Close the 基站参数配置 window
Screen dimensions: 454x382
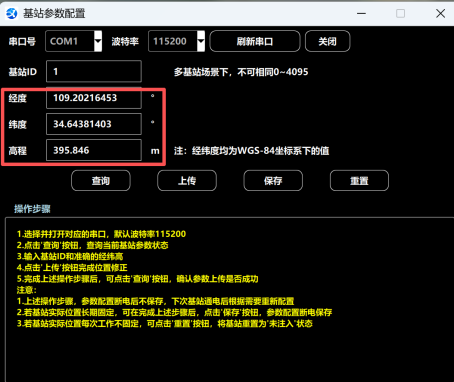pos(440,14)
